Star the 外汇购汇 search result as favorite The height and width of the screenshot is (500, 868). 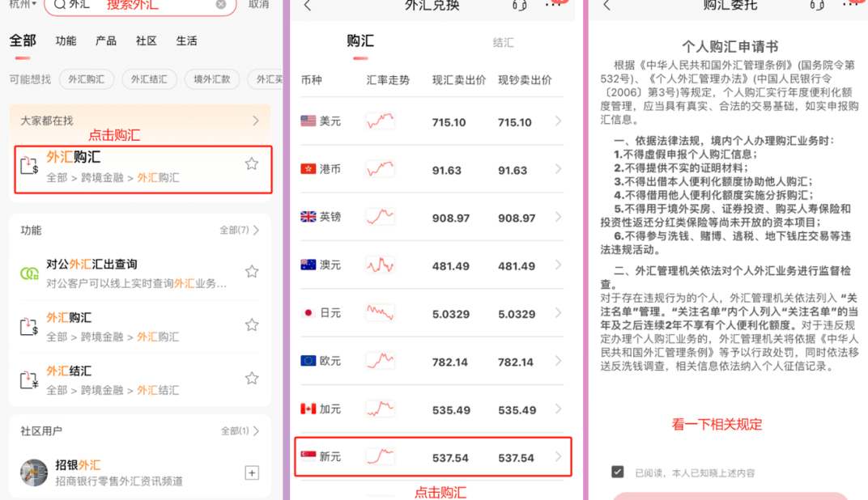[x=252, y=163]
